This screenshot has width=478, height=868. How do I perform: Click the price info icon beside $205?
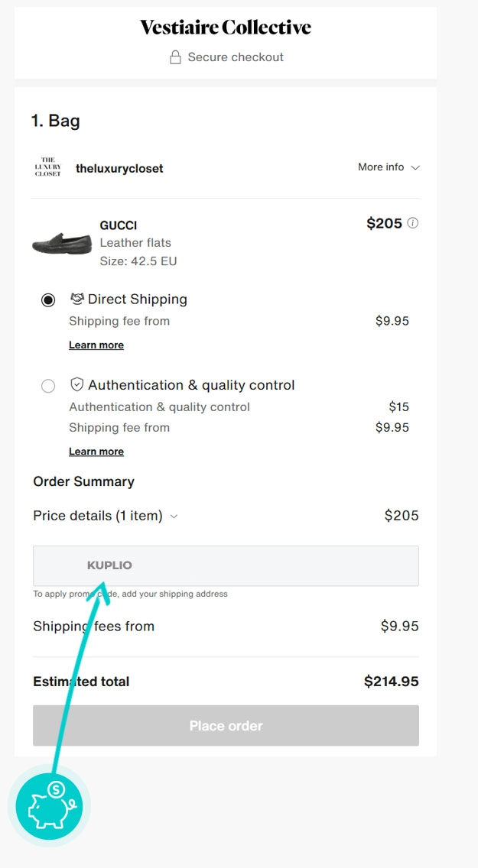[x=413, y=223]
